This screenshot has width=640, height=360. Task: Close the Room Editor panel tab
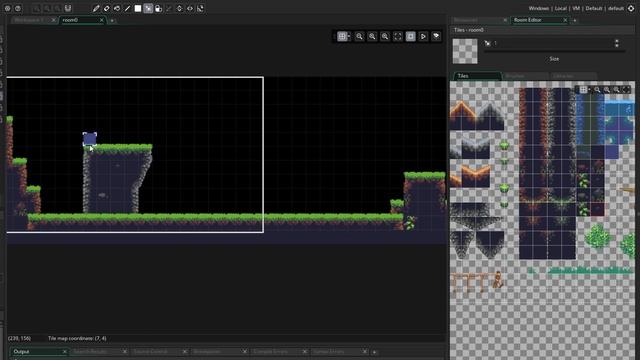pos(565,20)
